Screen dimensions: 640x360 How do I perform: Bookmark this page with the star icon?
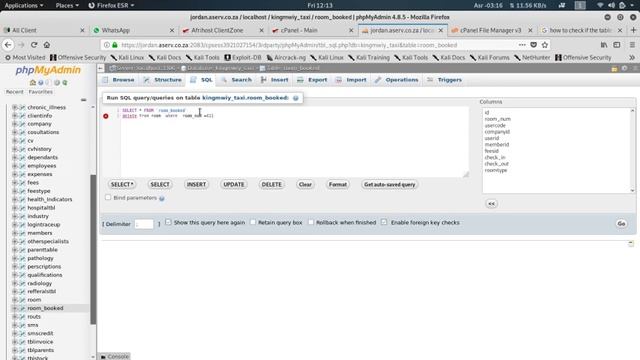click(545, 45)
